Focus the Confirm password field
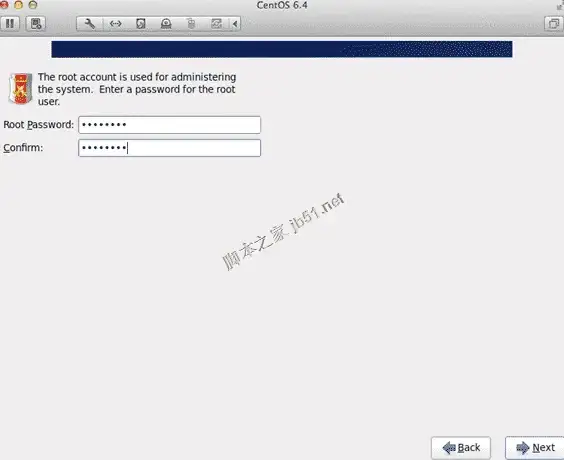Viewport: 564px width, 460px height. click(x=169, y=148)
